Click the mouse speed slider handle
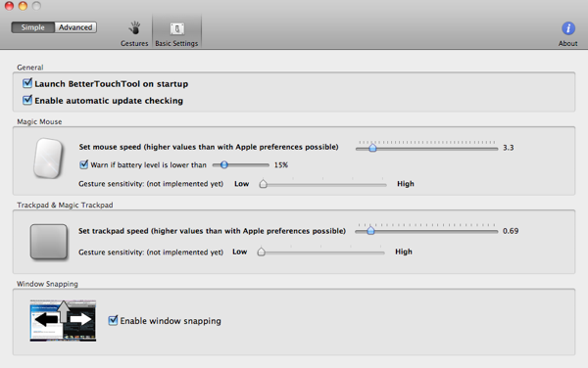Screen dimensions: 588x368 372,148
